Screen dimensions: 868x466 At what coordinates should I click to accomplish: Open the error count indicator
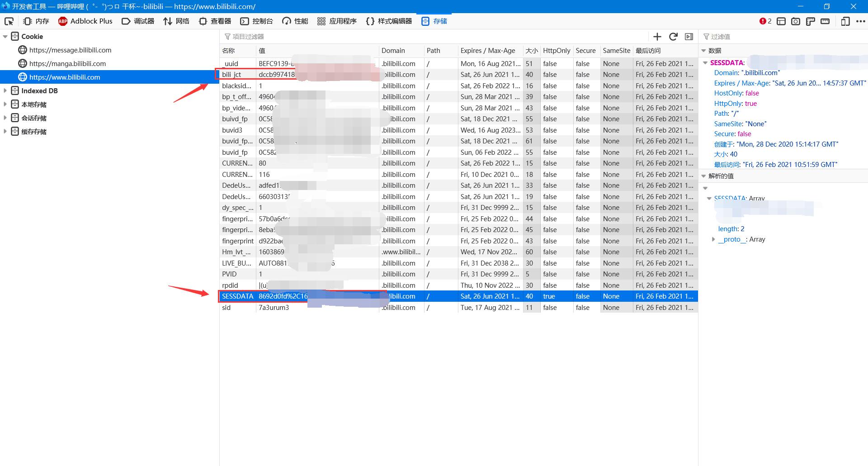(x=765, y=21)
